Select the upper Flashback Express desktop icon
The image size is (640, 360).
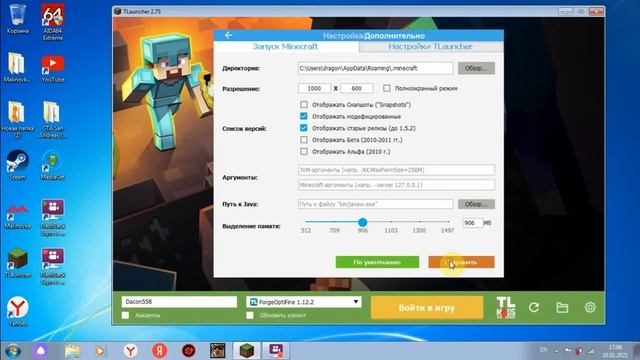pos(53,218)
